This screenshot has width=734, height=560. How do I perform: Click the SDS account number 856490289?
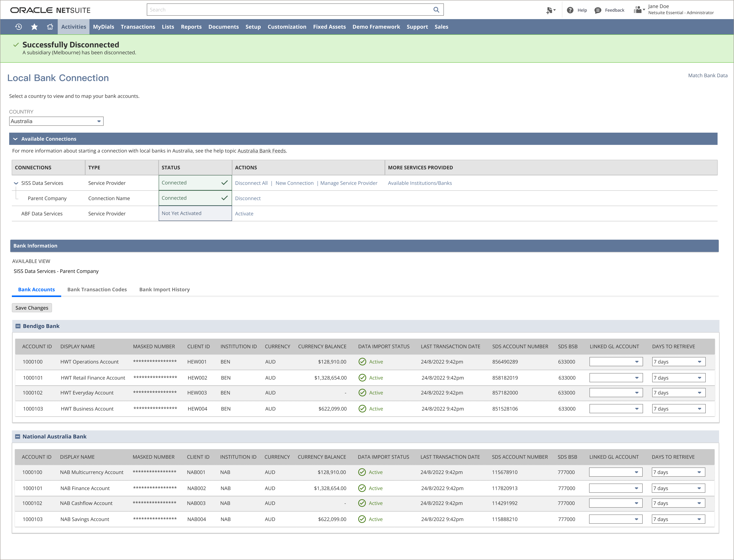pyautogui.click(x=505, y=362)
